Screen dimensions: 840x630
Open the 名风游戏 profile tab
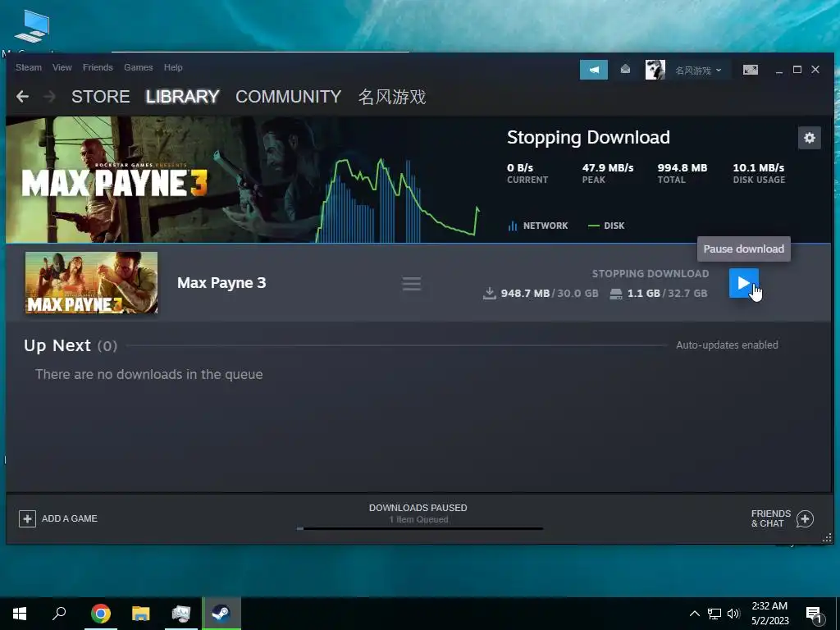391,97
